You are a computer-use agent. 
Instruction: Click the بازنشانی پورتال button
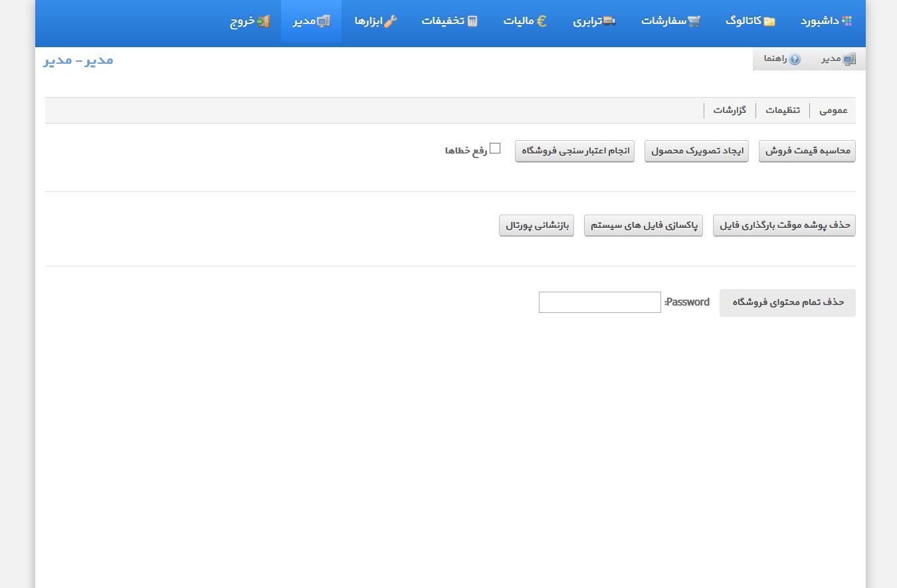[x=536, y=226]
